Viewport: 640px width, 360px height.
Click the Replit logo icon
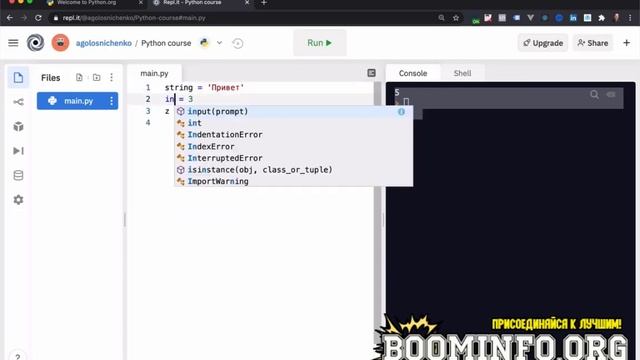[36, 43]
